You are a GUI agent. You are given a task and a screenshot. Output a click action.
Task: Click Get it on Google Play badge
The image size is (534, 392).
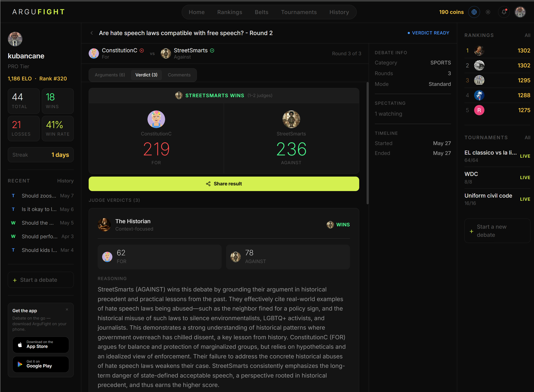(x=41, y=364)
